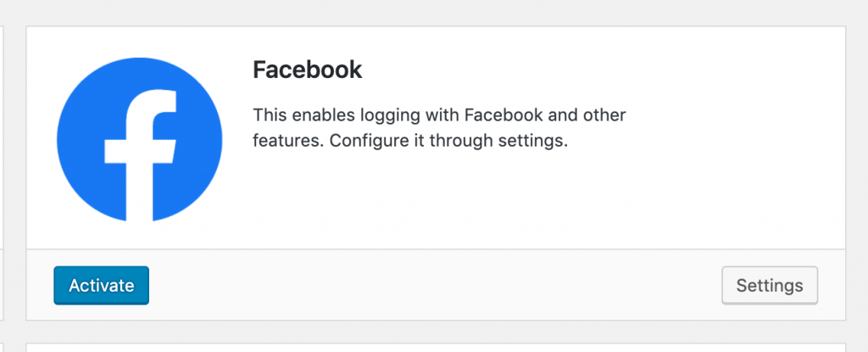This screenshot has width=868, height=352.
Task: Open the Facebook add-on Settings
Action: 770,286
